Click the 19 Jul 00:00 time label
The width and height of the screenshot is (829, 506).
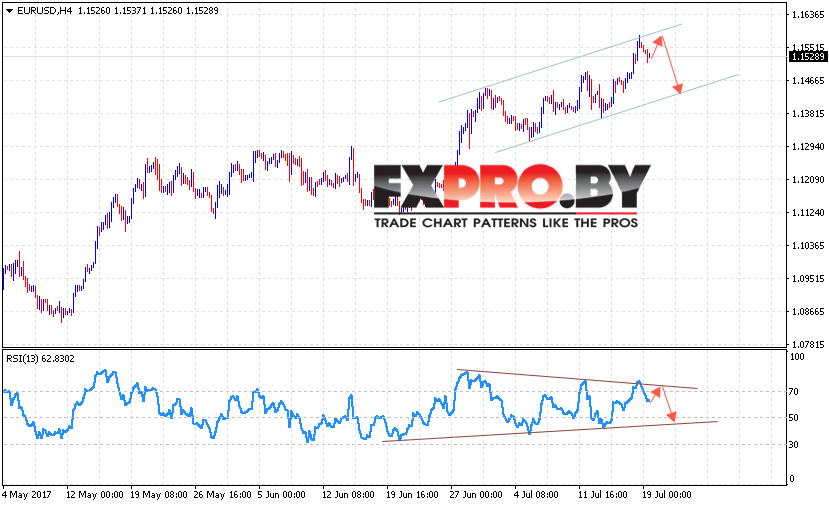[x=667, y=495]
